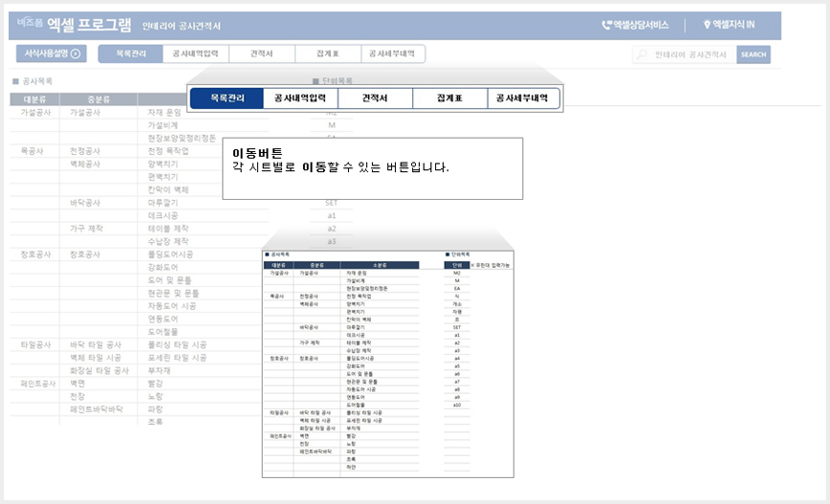
Task: Select the 현관문 및 문틀 cell in the faded large table
Action: tap(173, 293)
